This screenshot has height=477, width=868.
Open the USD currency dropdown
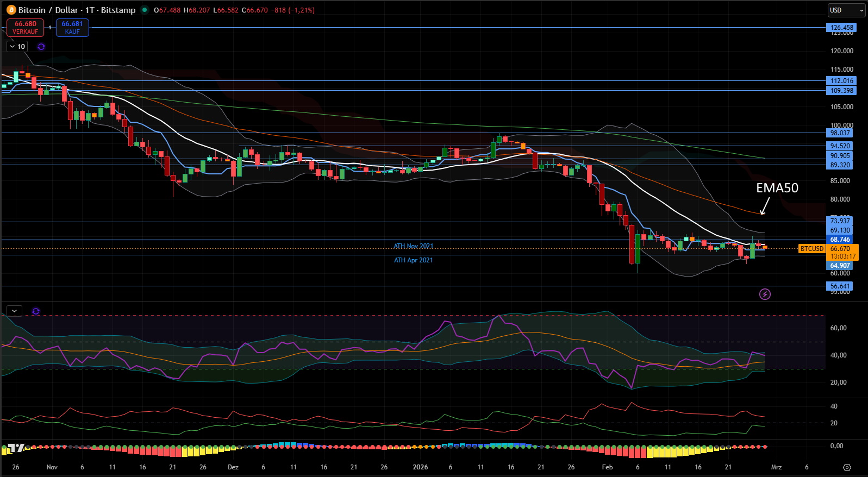846,10
